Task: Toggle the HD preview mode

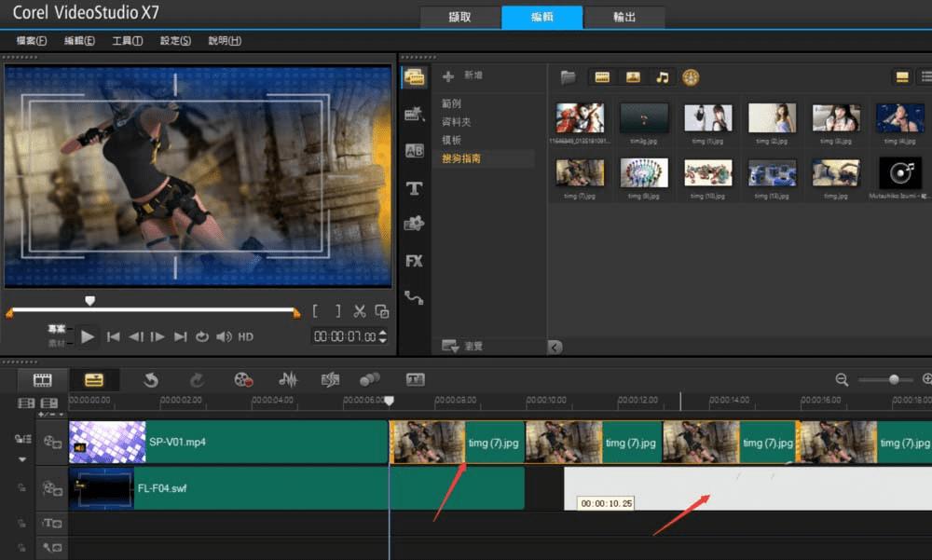Action: click(245, 336)
